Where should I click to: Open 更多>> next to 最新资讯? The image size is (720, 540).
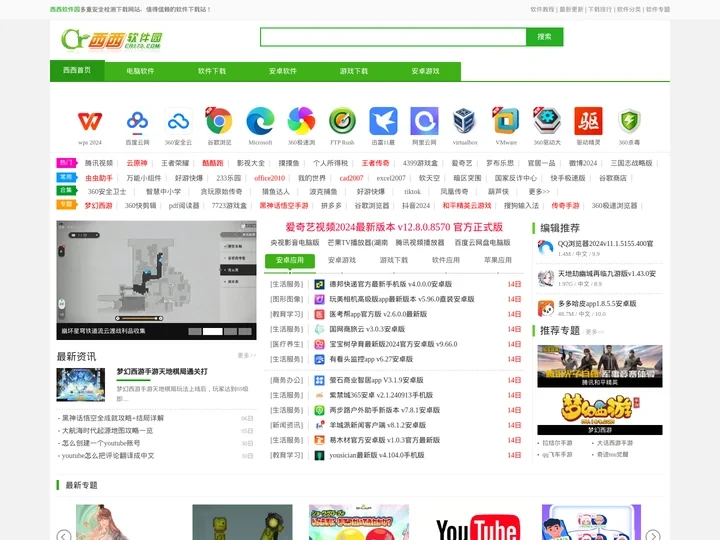coord(247,355)
